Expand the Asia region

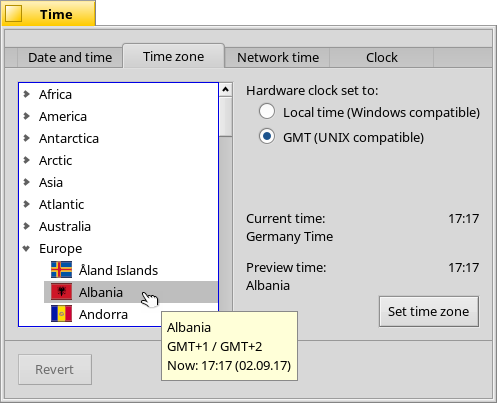(27, 182)
